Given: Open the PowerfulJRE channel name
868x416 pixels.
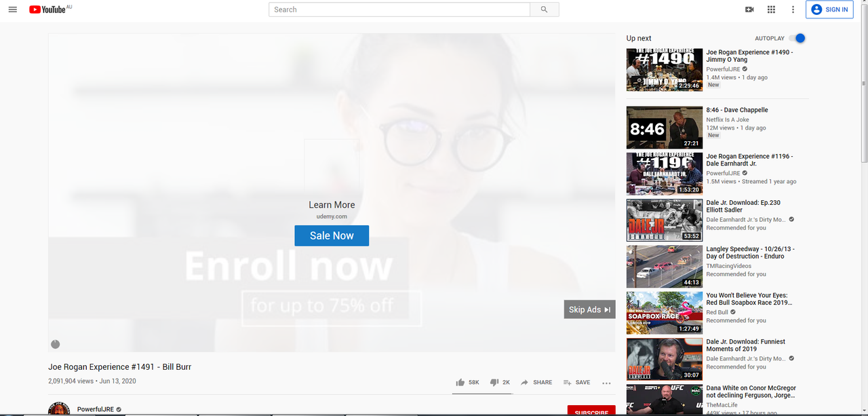Looking at the screenshot, I should [x=95, y=409].
